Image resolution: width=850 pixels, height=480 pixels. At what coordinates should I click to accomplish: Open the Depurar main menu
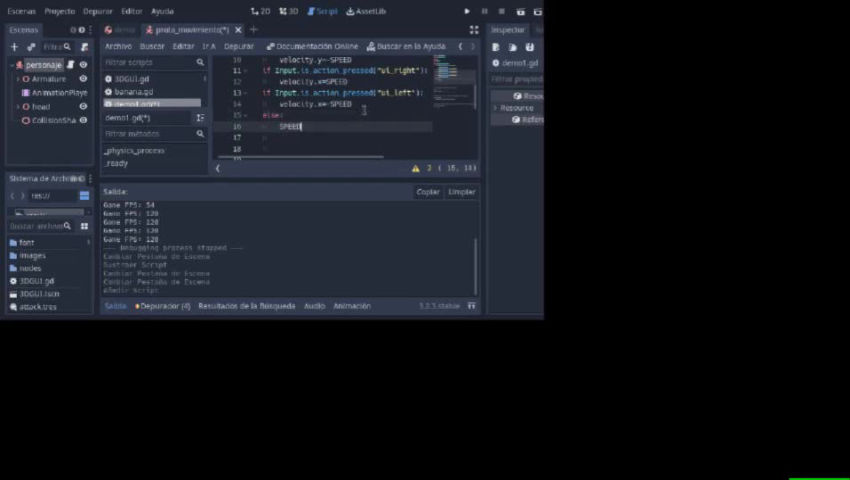pos(98,11)
